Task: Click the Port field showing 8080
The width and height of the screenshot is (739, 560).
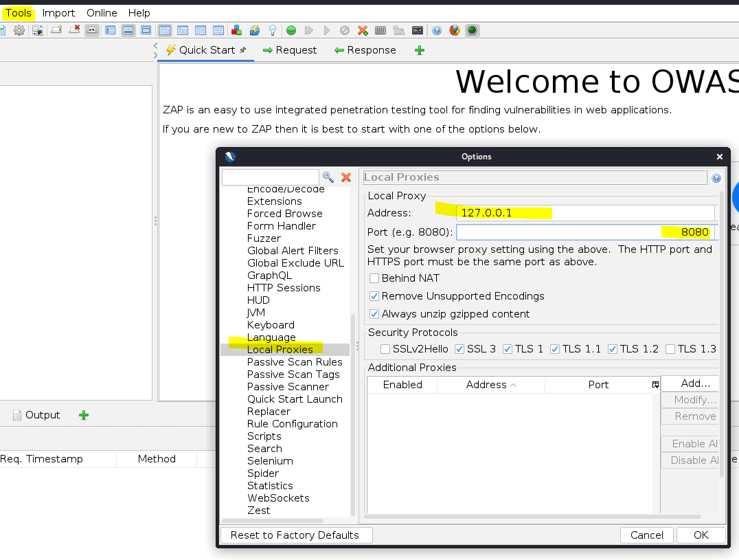Action: [586, 232]
